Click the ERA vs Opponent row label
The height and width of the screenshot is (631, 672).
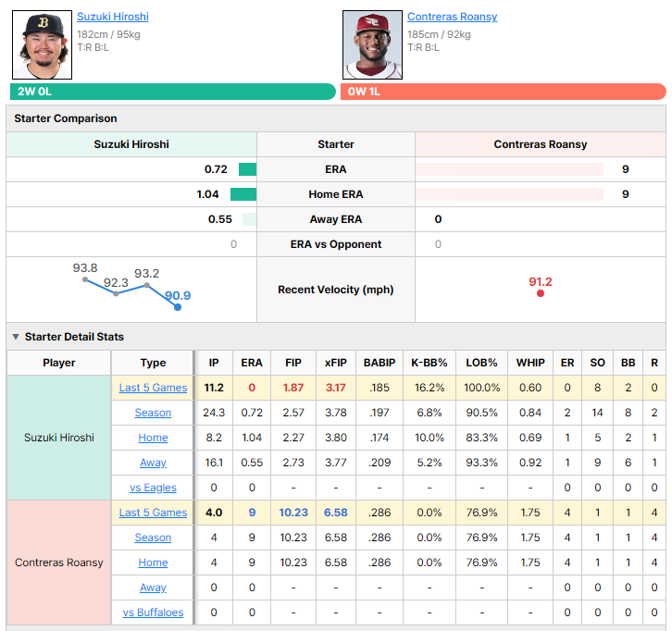[x=336, y=244]
